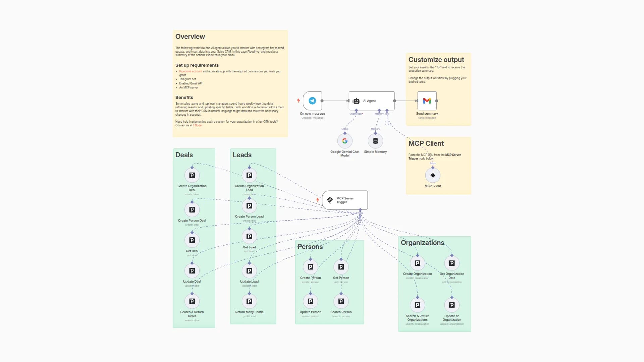
Task: Select the Customize output note heading
Action: click(436, 60)
